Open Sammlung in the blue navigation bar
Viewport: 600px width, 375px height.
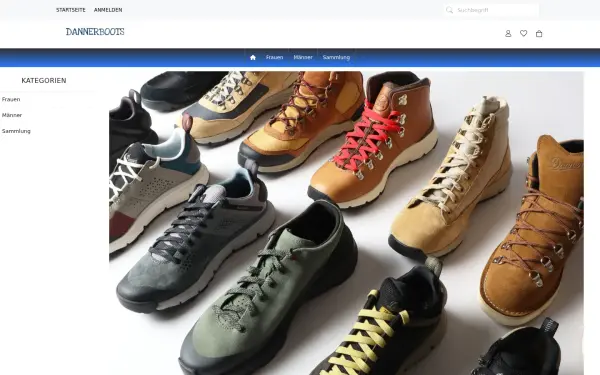(336, 57)
